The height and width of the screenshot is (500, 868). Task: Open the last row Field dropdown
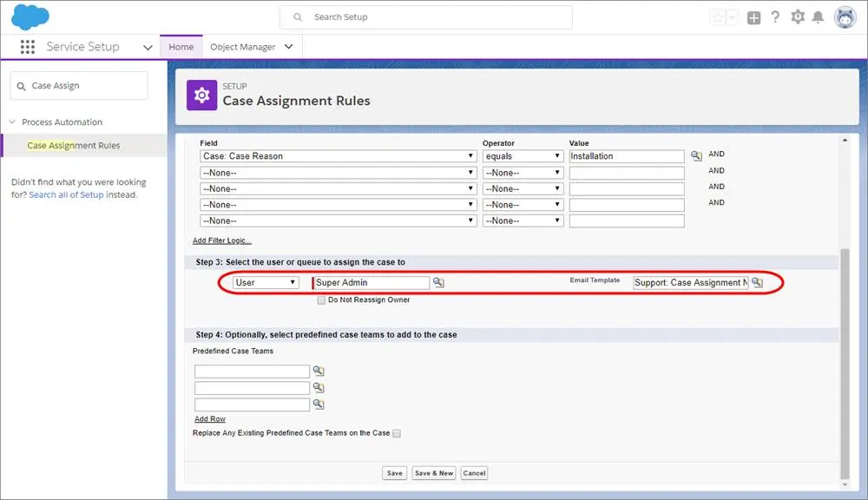click(x=338, y=221)
